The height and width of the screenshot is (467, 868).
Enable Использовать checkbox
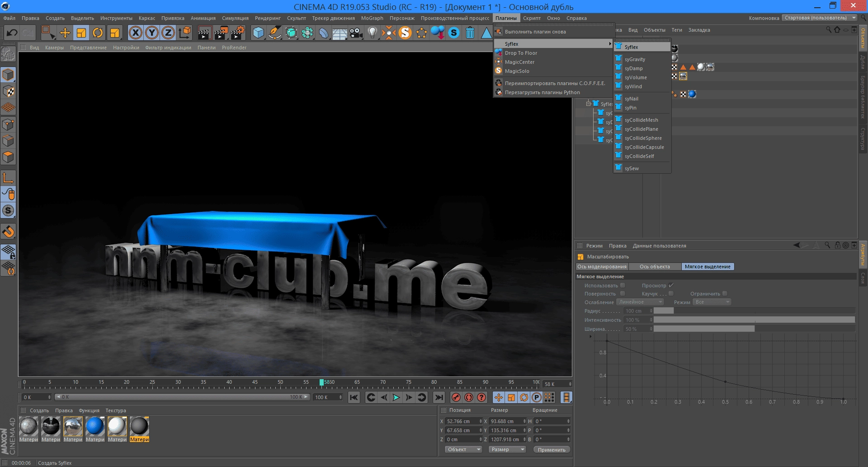pyautogui.click(x=623, y=286)
